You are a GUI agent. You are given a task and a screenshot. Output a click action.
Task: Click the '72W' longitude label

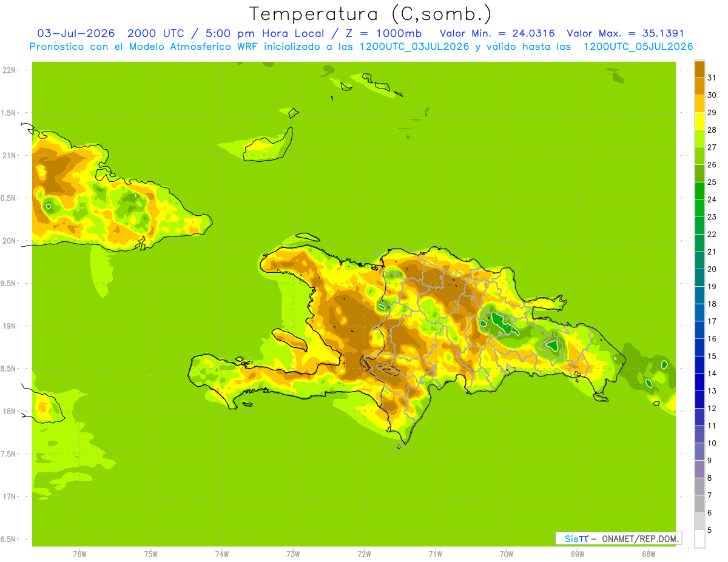tap(365, 554)
